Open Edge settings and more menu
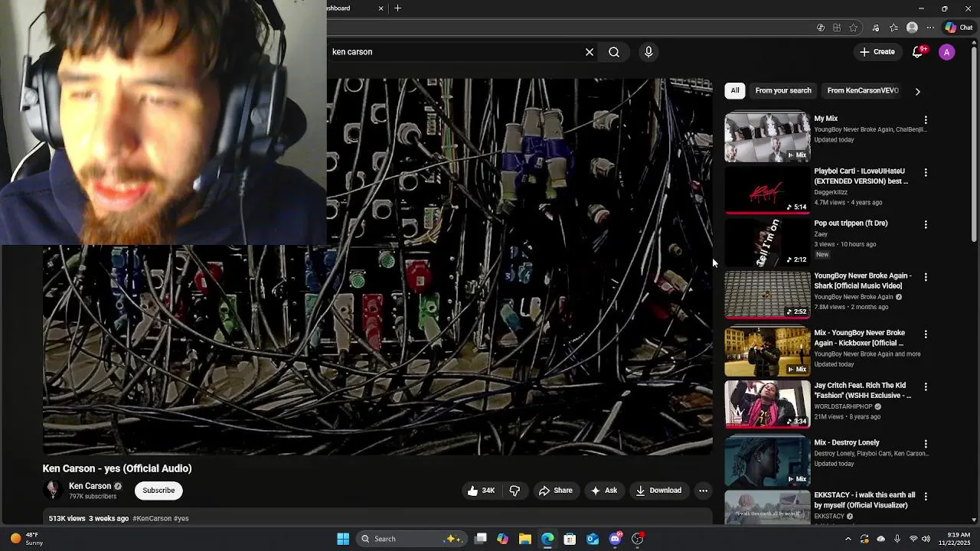980x551 pixels. tap(930, 28)
